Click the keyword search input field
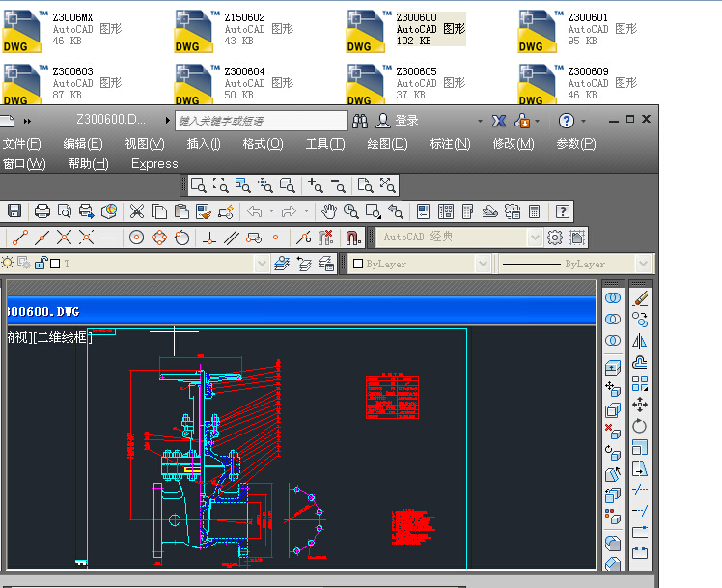The height and width of the screenshot is (588, 722). [x=261, y=121]
